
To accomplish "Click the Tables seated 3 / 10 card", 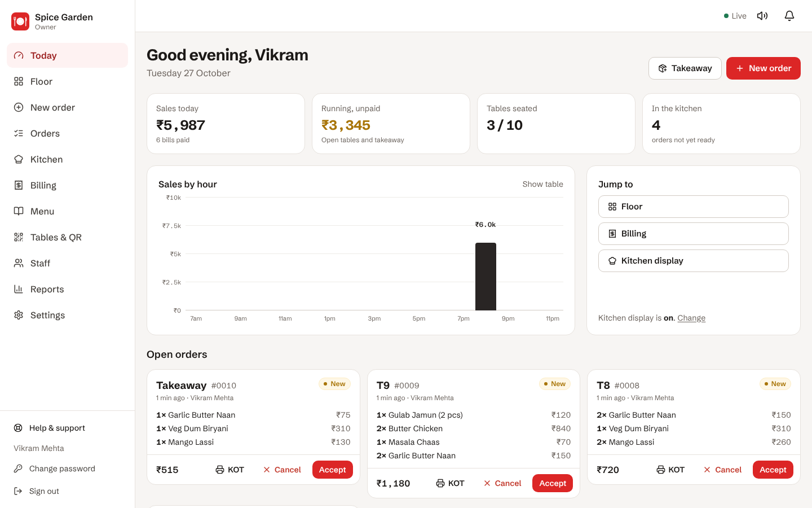I will (x=556, y=124).
